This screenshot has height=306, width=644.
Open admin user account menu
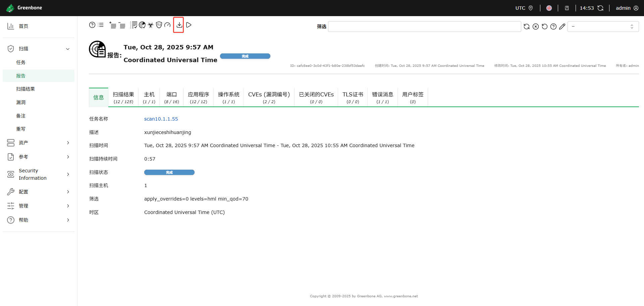(x=627, y=8)
